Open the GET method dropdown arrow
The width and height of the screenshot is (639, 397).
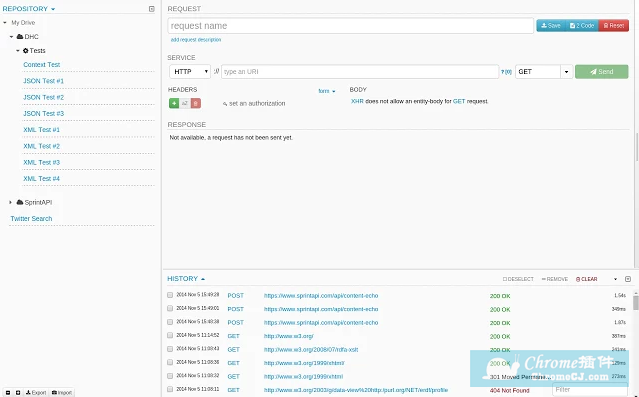pos(566,72)
